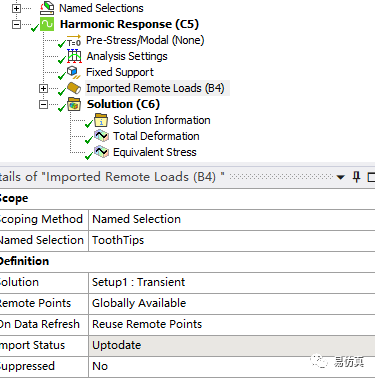Click the Imported Remote Loads icon
The height and width of the screenshot is (379, 375).
point(74,88)
